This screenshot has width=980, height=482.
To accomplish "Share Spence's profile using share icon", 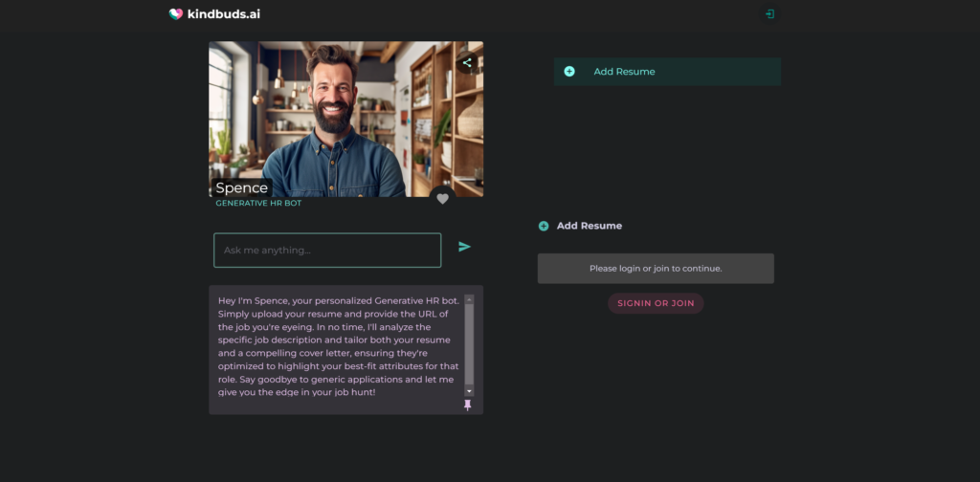I will pos(467,63).
